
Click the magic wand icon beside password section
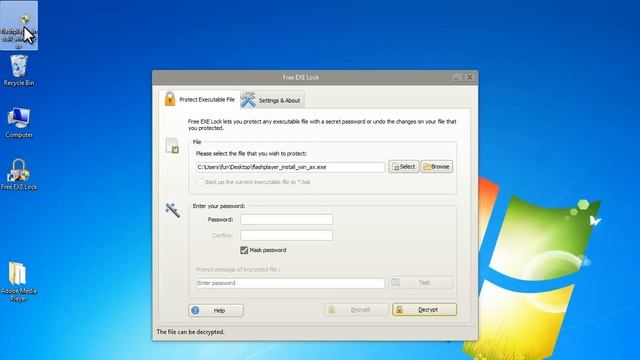pyautogui.click(x=173, y=210)
